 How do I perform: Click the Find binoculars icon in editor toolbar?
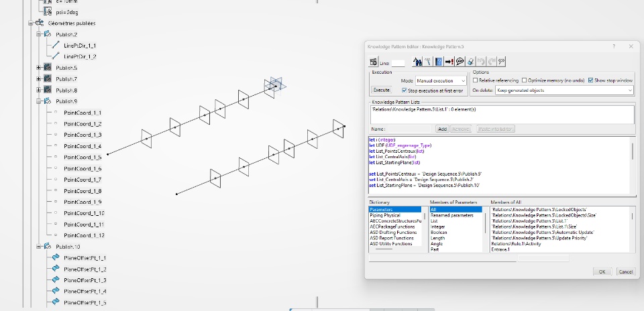[x=418, y=62]
